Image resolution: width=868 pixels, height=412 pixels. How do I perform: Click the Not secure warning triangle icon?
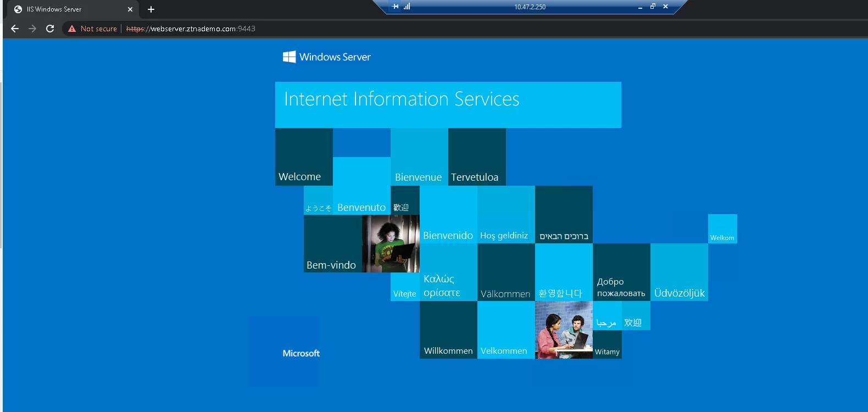point(72,29)
